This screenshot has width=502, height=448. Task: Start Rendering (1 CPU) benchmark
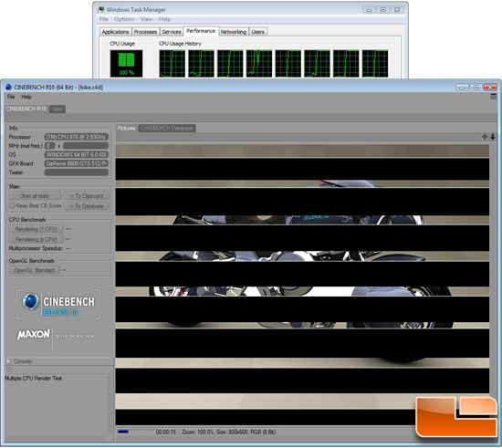pyautogui.click(x=37, y=229)
